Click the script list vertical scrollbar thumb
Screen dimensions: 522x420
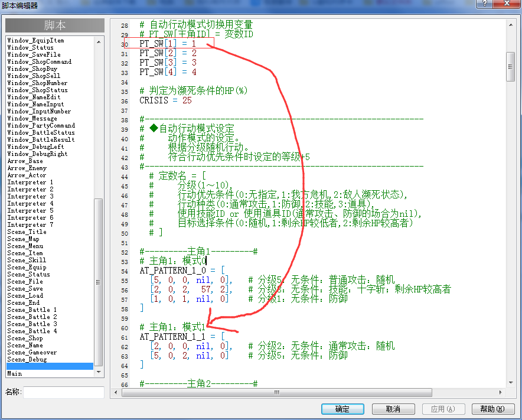click(x=98, y=282)
